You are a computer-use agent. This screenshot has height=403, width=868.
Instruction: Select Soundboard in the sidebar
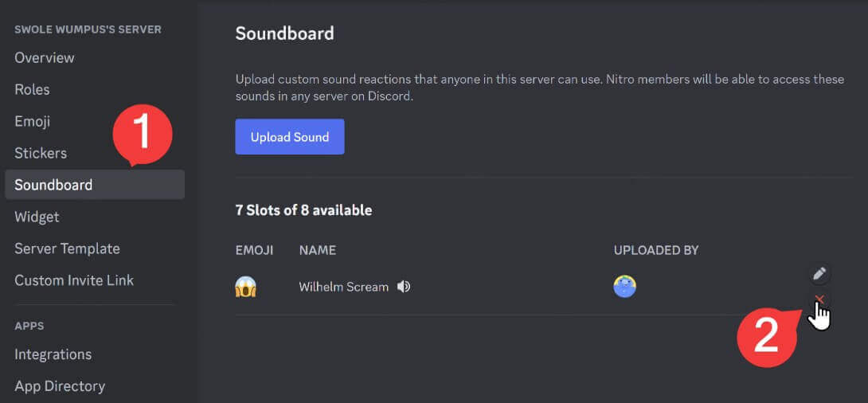[x=95, y=184]
